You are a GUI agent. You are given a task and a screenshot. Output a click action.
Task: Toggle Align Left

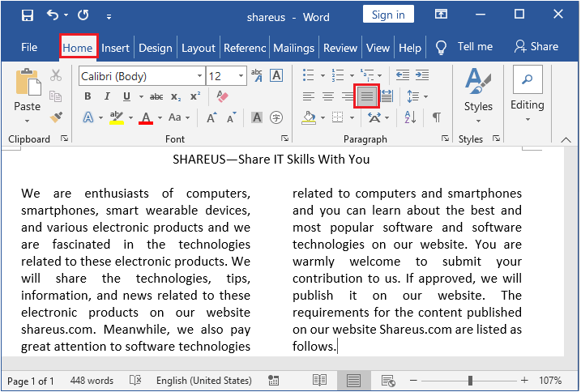tap(308, 96)
